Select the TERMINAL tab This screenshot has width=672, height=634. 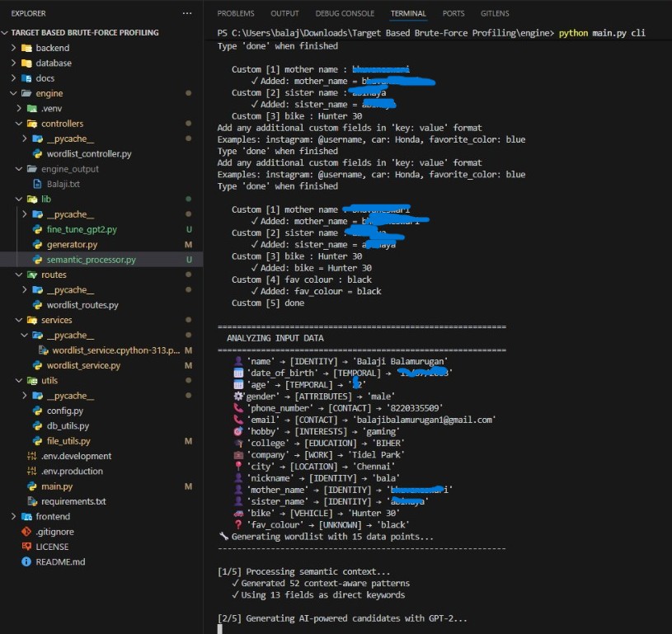pyautogui.click(x=408, y=13)
